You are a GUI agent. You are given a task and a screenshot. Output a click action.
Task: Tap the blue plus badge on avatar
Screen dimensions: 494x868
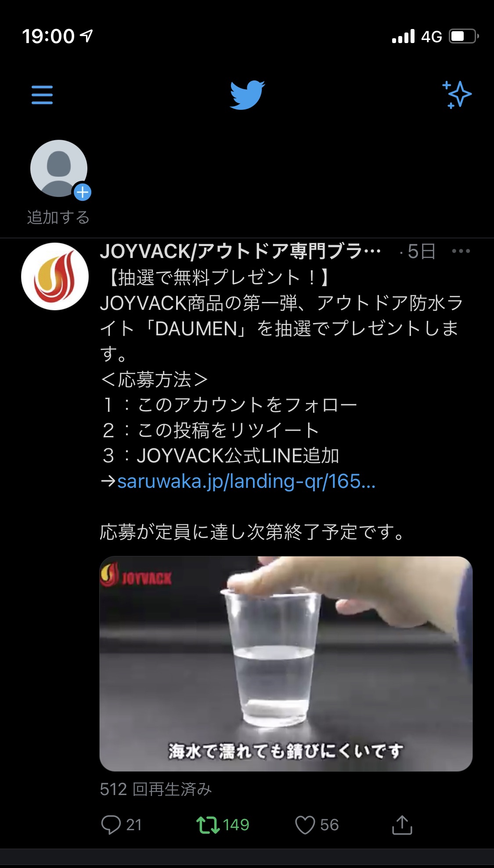83,192
